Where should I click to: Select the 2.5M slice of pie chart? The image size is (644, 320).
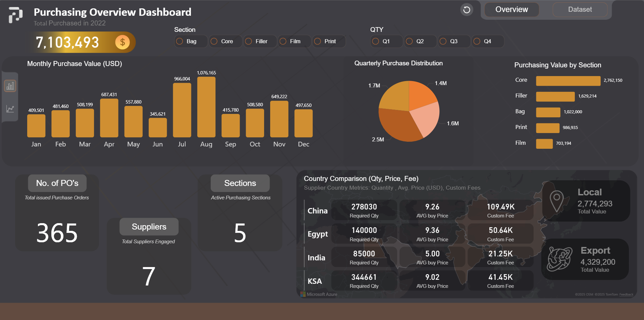398,126
